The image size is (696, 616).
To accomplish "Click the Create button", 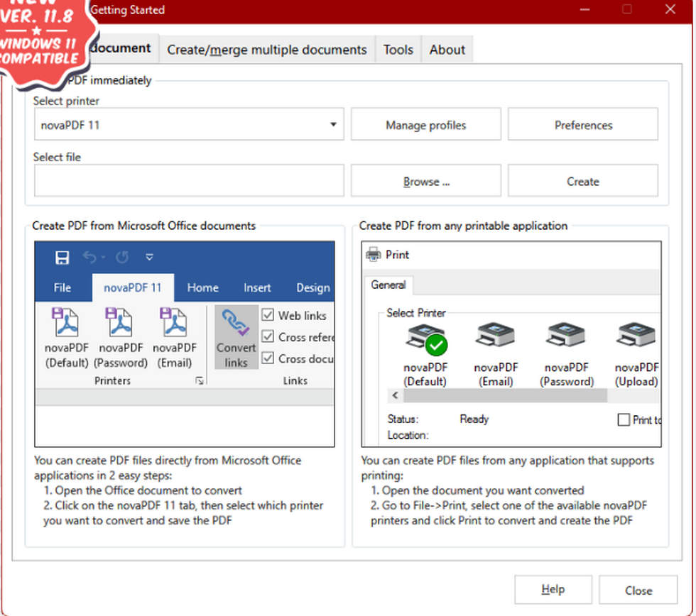I will (583, 181).
